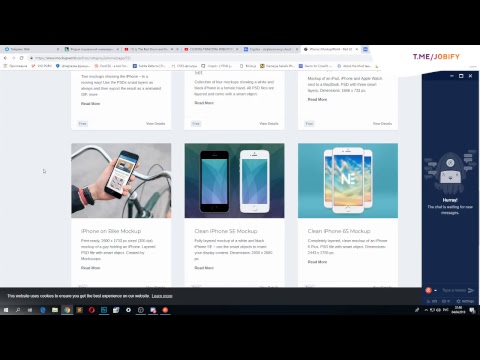Image resolution: width=480 pixels, height=360 pixels.
Task: Click Read More in top-left animated GIF card
Action: [x=90, y=104]
